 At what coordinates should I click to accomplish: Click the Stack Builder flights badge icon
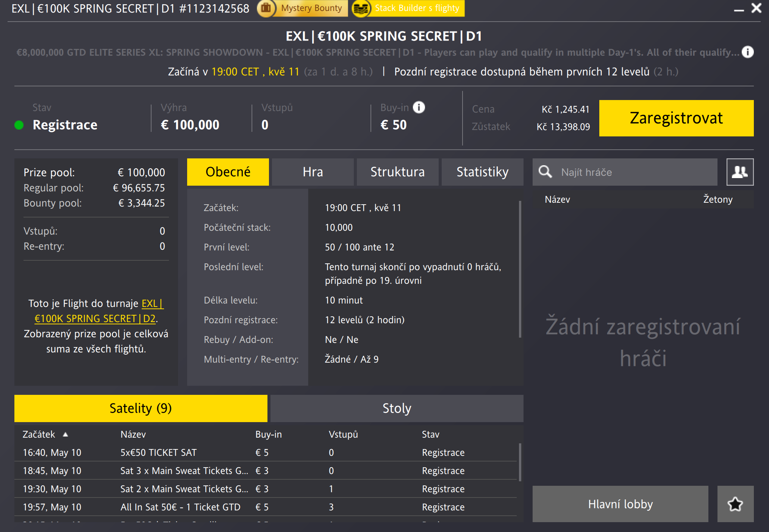point(361,8)
